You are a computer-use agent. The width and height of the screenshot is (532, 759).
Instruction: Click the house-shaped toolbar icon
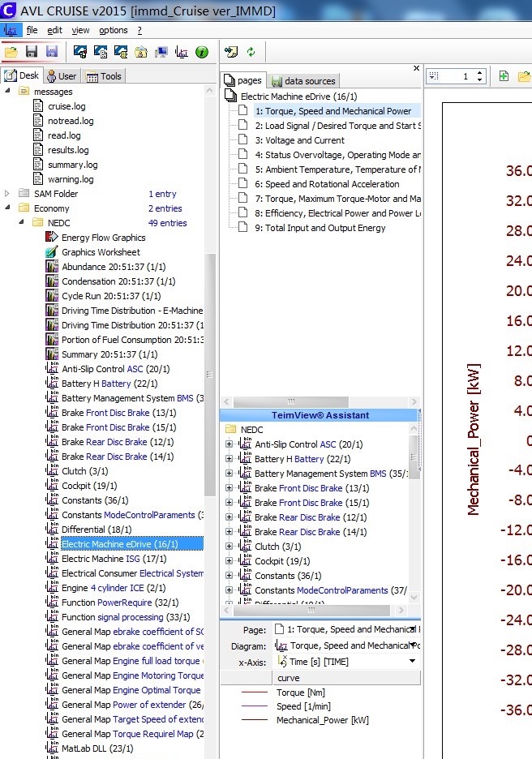pos(141,52)
